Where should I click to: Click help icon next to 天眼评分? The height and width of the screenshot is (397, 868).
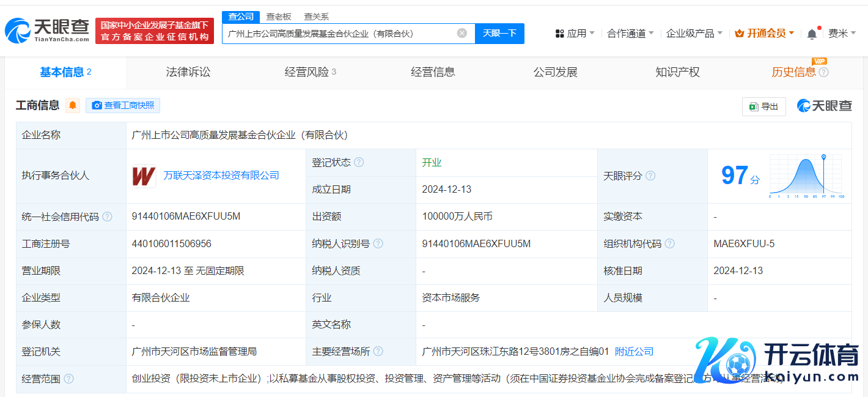tap(650, 176)
